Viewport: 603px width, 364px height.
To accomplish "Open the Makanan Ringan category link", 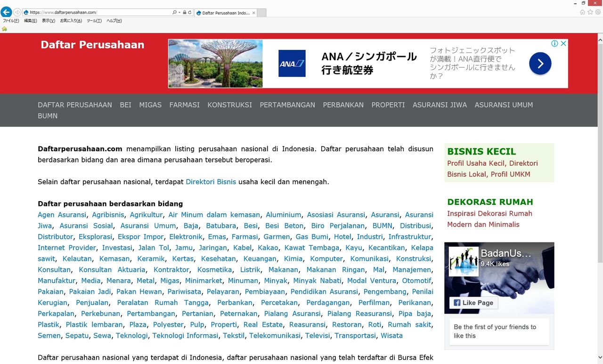I will click(336, 270).
